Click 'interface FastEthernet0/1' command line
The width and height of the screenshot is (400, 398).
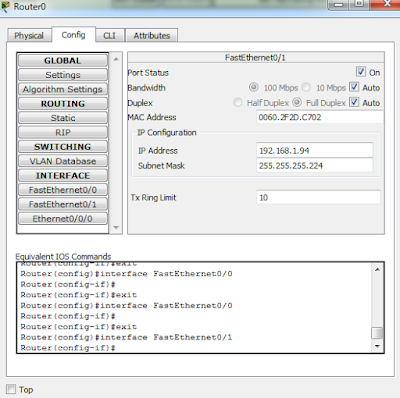click(x=126, y=337)
